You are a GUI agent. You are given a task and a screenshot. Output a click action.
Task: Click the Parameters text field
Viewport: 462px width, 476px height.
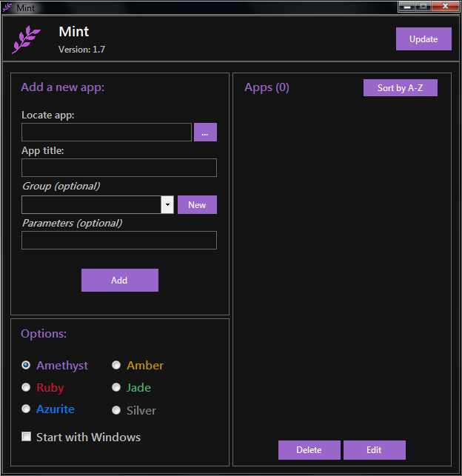pyautogui.click(x=119, y=240)
